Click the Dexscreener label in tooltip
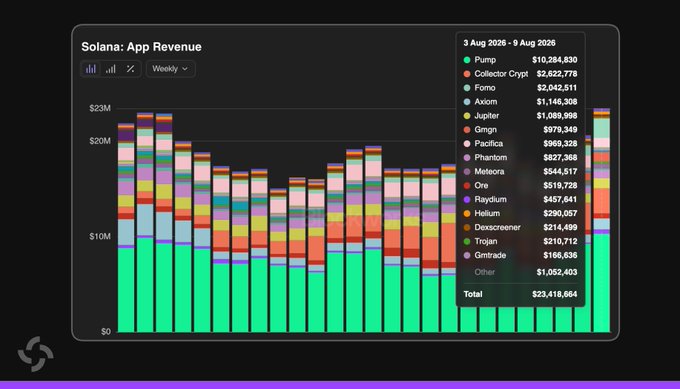This screenshot has height=389, width=680. point(497,227)
